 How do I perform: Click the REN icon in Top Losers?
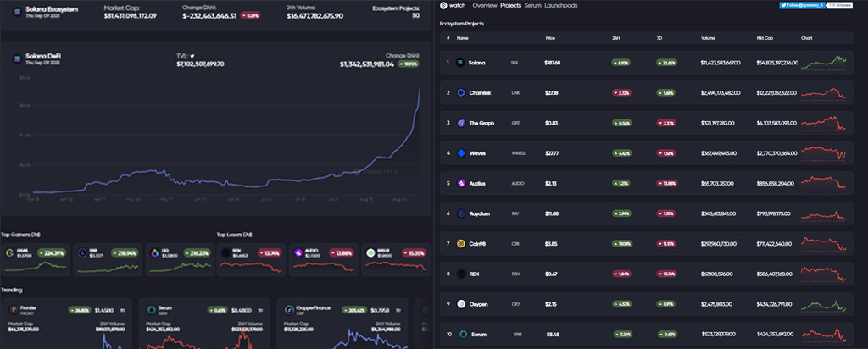pyautogui.click(x=225, y=252)
